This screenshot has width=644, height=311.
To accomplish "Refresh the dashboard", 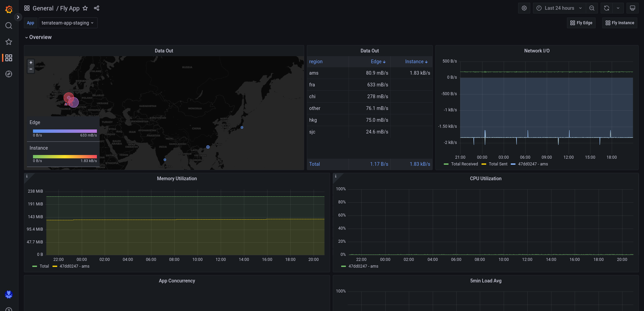I will [607, 8].
